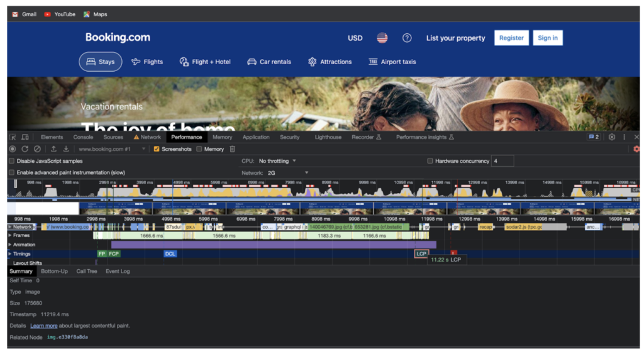Image resolution: width=644 pixels, height=354 pixels.
Task: Start recording a performance profile
Action: click(x=13, y=149)
